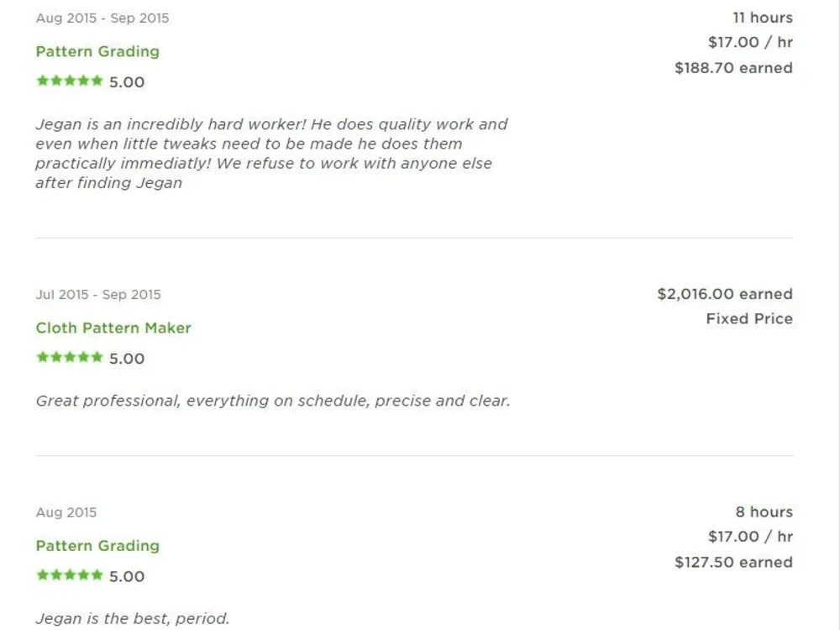Image resolution: width=840 pixels, height=630 pixels.
Task: Open the Aug 2015 Pattern Grading job title
Action: tap(97, 546)
